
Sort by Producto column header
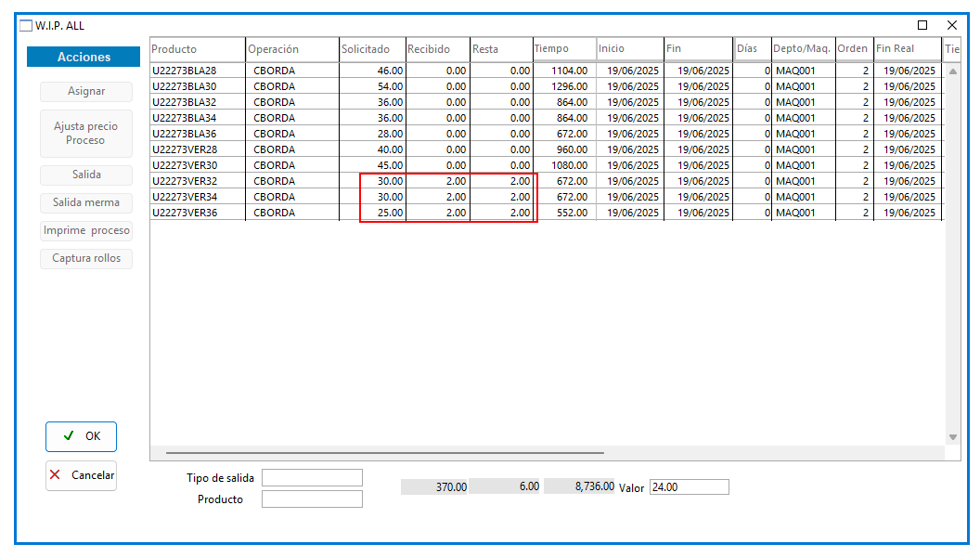coord(198,49)
